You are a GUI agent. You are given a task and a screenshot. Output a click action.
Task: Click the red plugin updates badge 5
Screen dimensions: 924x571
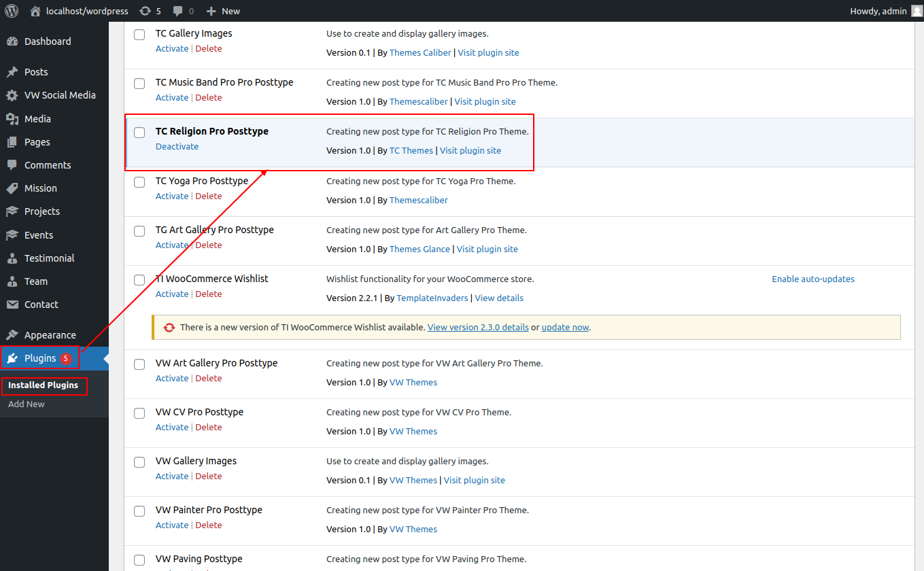click(x=66, y=359)
